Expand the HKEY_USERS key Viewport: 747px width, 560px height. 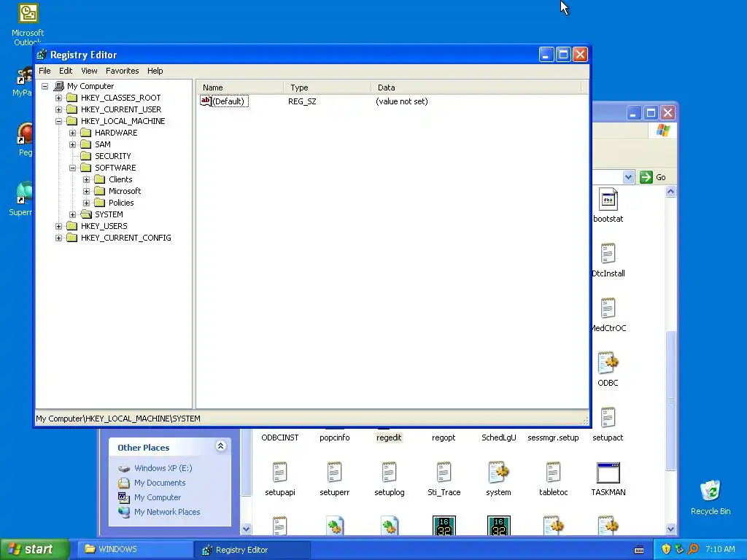(58, 226)
